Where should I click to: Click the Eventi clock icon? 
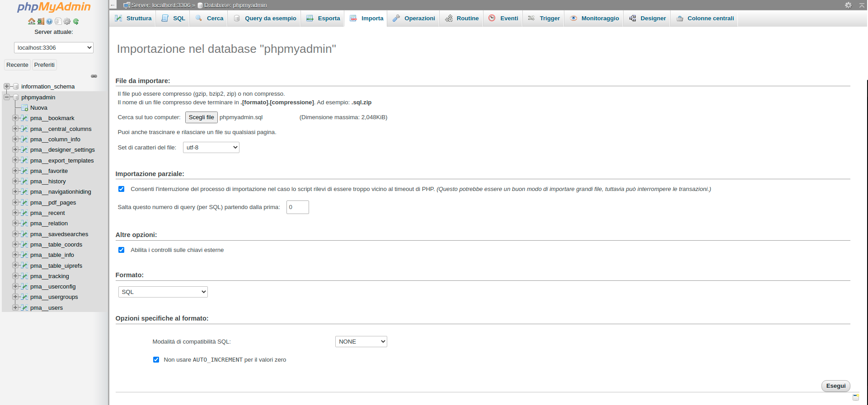pos(492,18)
